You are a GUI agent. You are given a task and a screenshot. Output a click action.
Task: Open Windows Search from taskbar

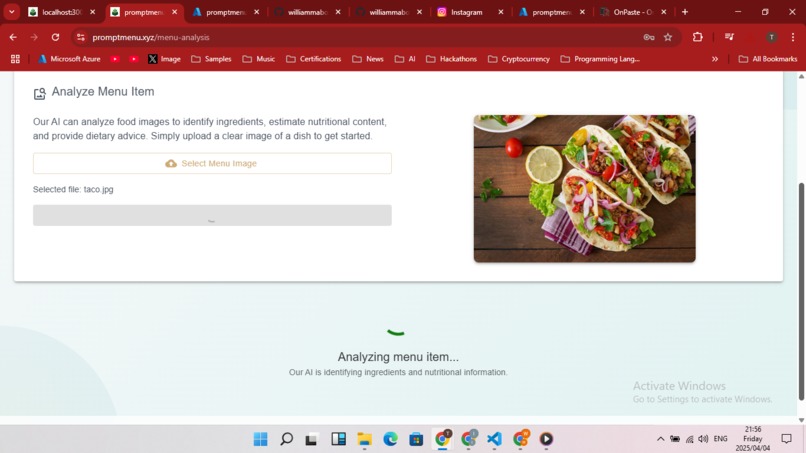(286, 439)
